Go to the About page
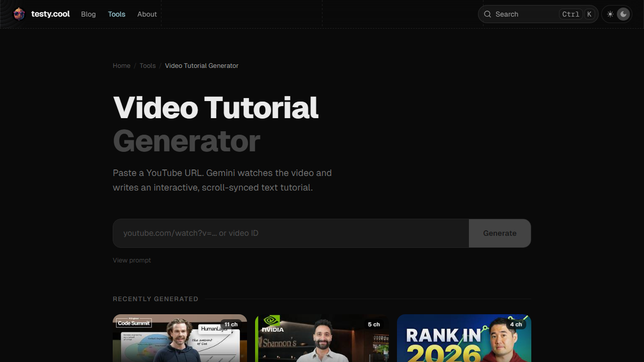Screen dimensions: 644x362 pos(147,14)
